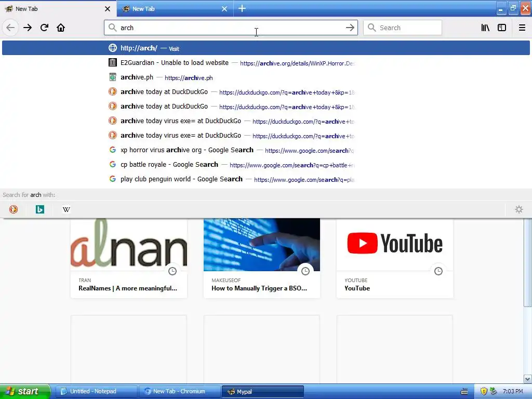This screenshot has height=399, width=532.
Task: Go back with the back arrow
Action: coord(10,28)
